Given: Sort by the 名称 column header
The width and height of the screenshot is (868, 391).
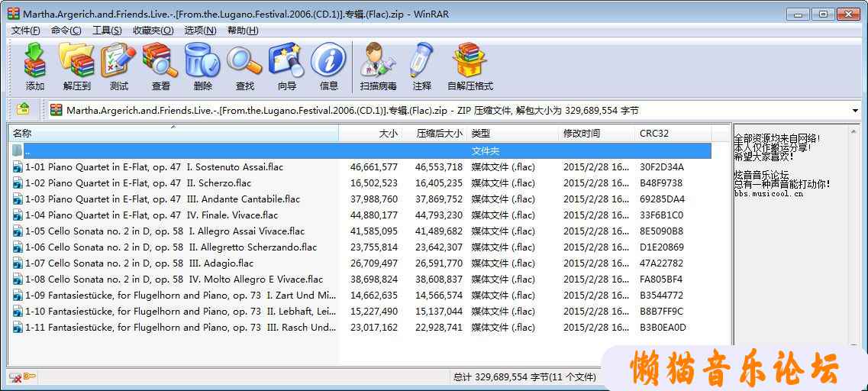Looking at the screenshot, I should coord(173,134).
